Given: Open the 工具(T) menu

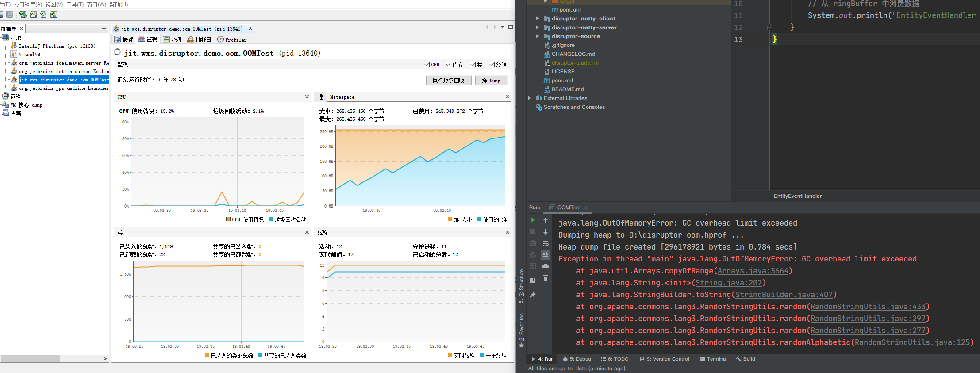Looking at the screenshot, I should click(75, 4).
